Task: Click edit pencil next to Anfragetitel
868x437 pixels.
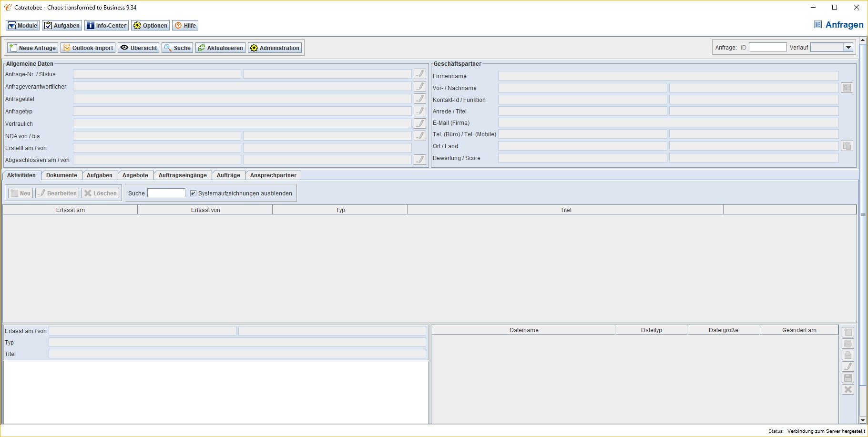Action: click(420, 99)
